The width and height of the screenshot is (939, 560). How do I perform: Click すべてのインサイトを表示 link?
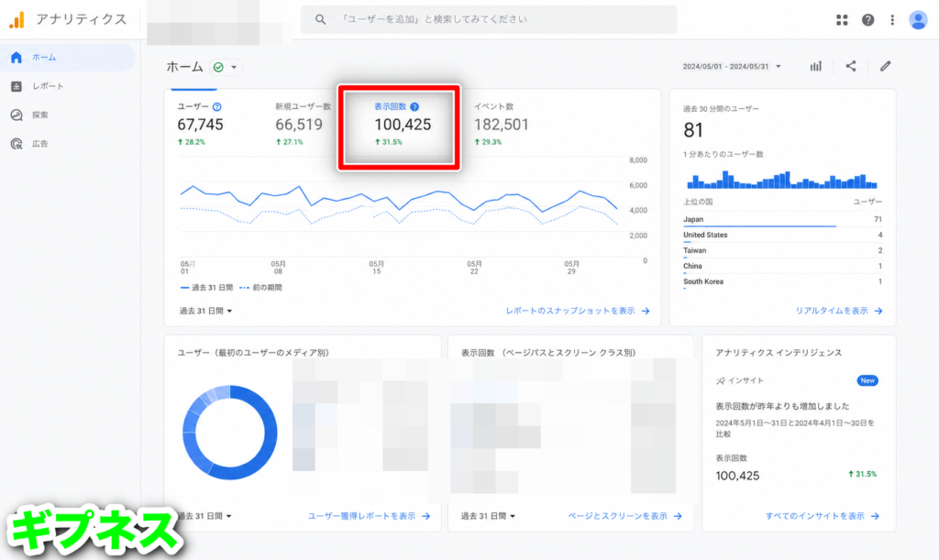point(823,516)
